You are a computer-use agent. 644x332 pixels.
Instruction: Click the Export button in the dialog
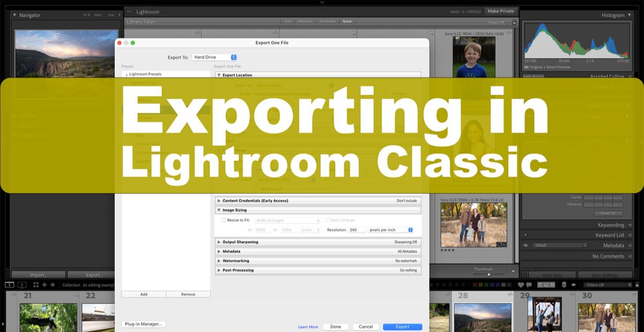coord(402,327)
